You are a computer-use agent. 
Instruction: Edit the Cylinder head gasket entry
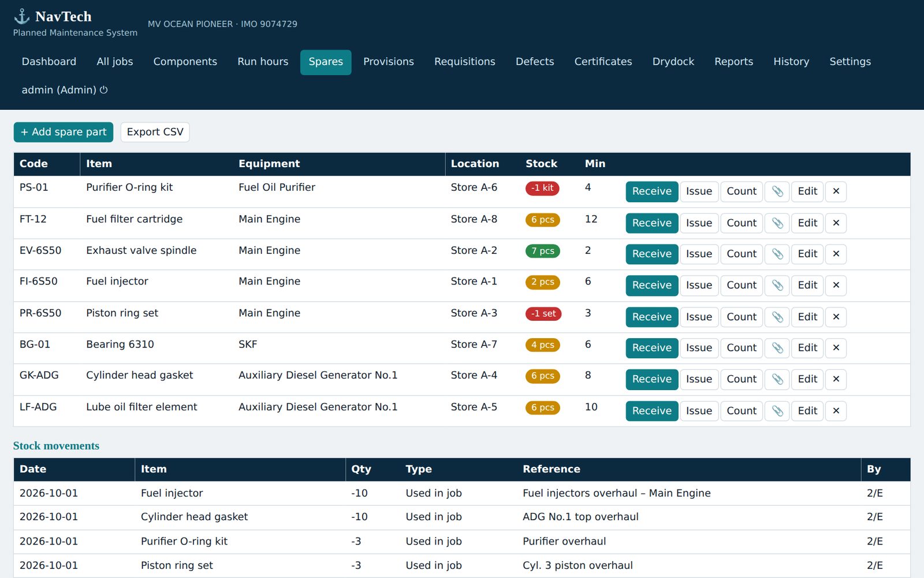[807, 379]
